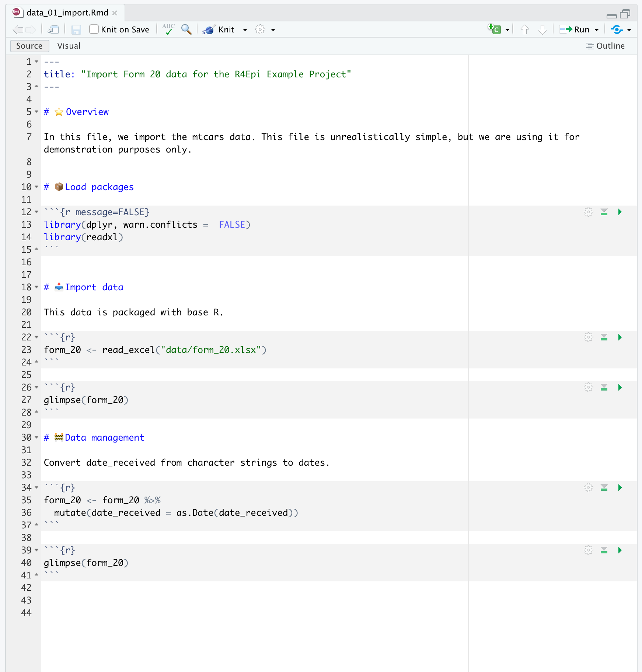Open options for line 39 glimpse chunk
Image resolution: width=642 pixels, height=672 pixels.
(589, 550)
